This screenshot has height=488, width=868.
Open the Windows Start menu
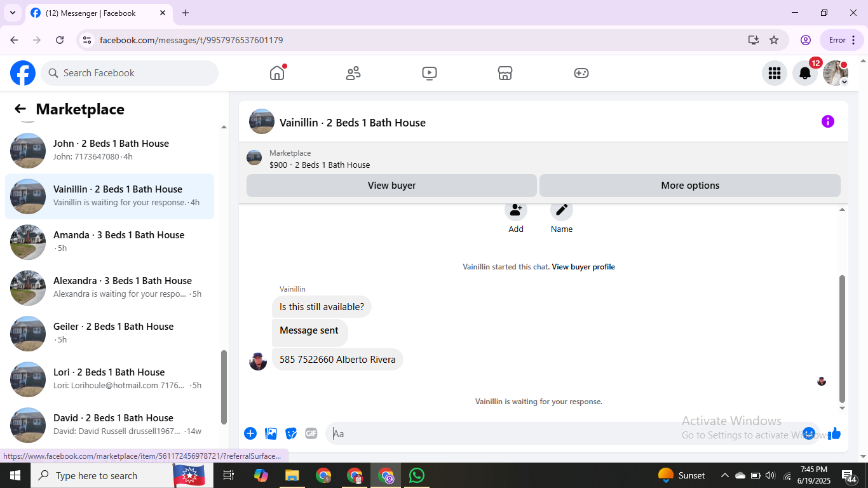click(15, 475)
